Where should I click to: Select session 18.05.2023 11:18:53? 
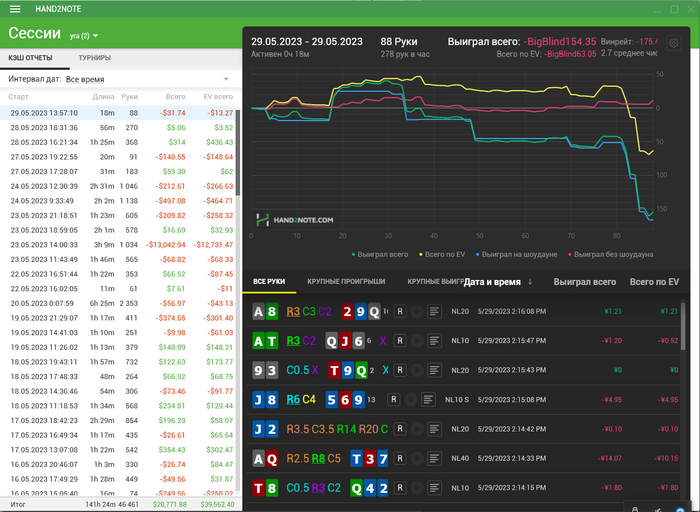[x=118, y=406]
